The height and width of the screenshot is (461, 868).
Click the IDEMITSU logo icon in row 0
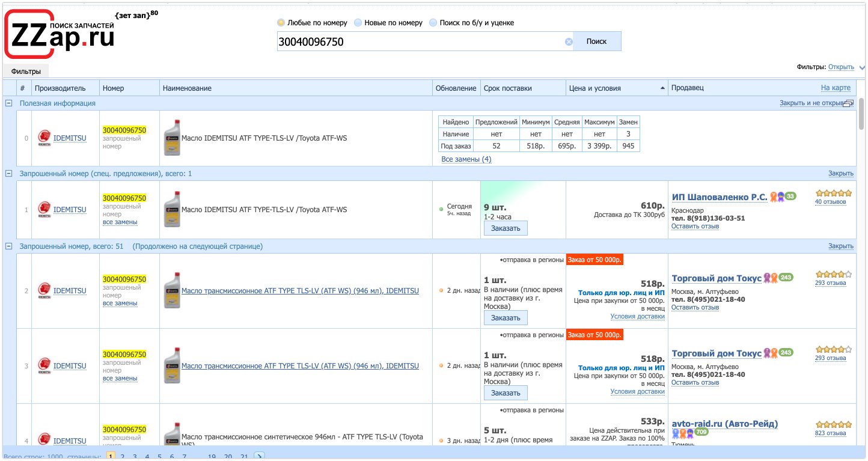[x=44, y=138]
